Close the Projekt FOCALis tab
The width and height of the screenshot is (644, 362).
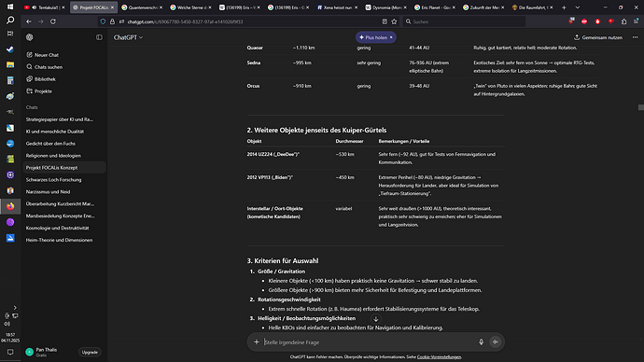[112, 7]
